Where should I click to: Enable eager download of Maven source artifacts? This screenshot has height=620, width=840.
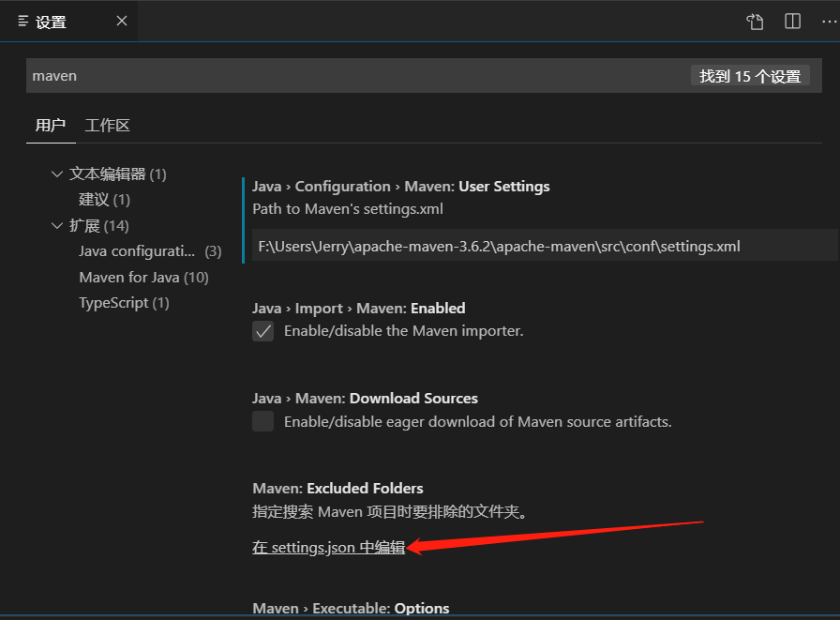pyautogui.click(x=262, y=421)
